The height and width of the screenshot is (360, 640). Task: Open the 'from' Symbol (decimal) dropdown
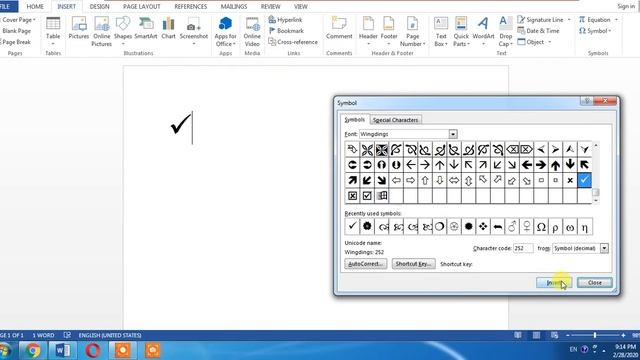pyautogui.click(x=604, y=248)
